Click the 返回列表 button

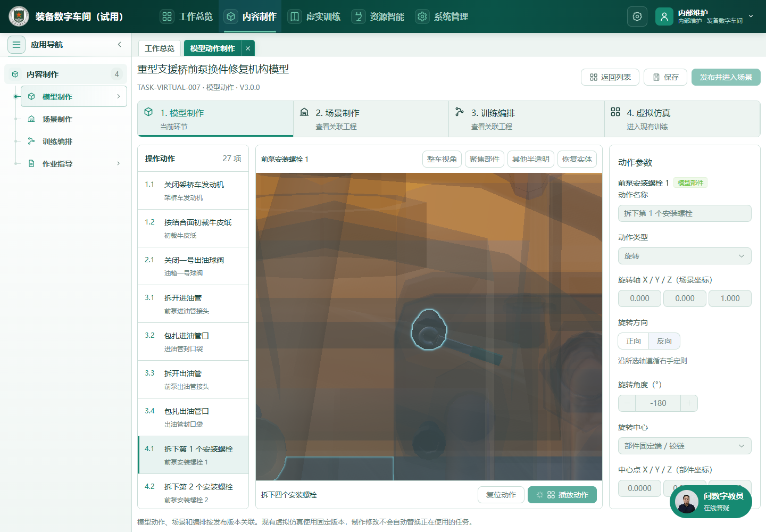[x=610, y=77]
